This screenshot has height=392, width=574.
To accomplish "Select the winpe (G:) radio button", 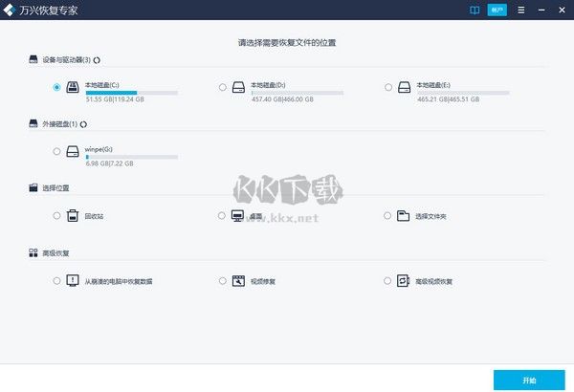I will pos(57,151).
